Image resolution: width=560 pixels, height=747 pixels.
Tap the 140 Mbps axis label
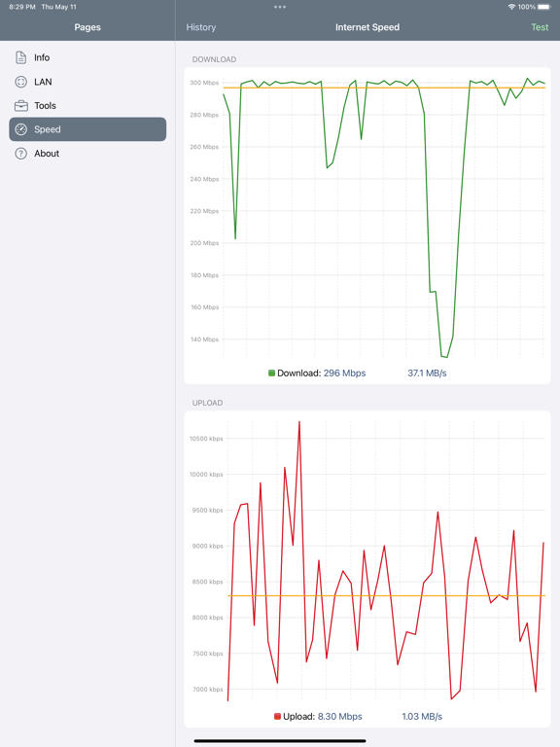tap(204, 339)
